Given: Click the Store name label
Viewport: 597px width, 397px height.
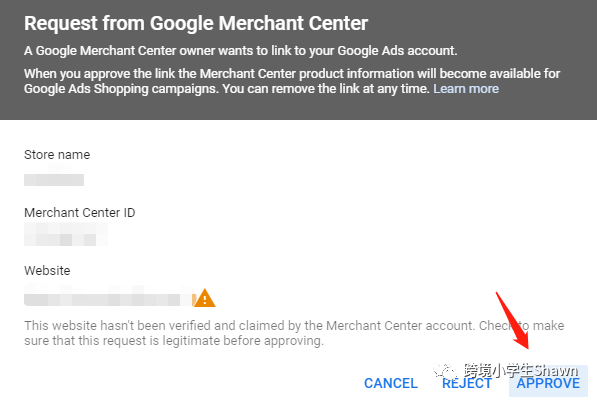Looking at the screenshot, I should [57, 155].
